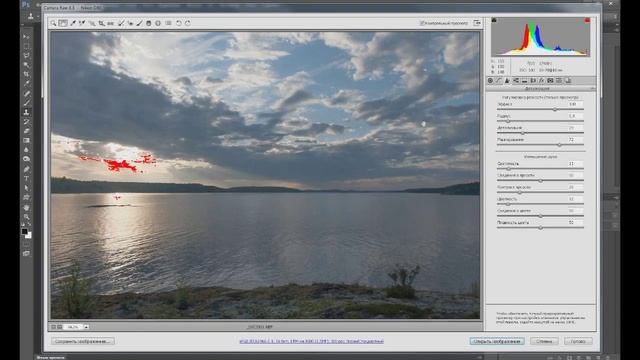This screenshot has width=640, height=360.
Task: Open Camera Raw preferences dialog icon
Action: click(x=168, y=23)
